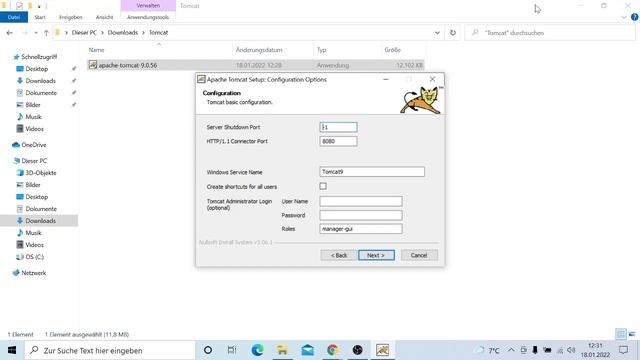
Task: Open weather 7°C widget
Action: (x=488, y=350)
